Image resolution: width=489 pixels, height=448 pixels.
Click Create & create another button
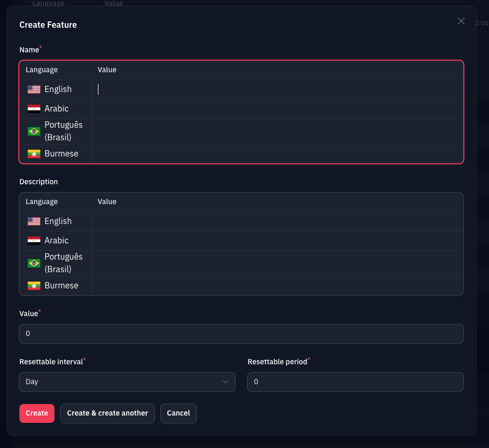[107, 413]
